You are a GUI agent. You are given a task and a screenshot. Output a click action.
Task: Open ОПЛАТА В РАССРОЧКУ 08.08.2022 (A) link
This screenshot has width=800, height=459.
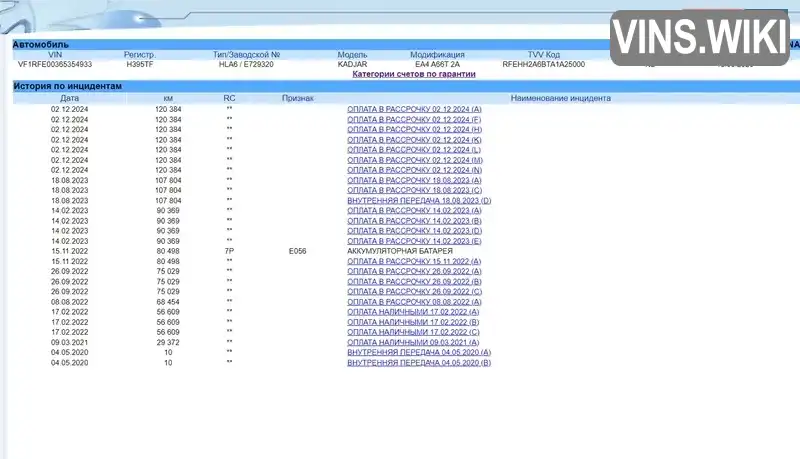(414, 302)
